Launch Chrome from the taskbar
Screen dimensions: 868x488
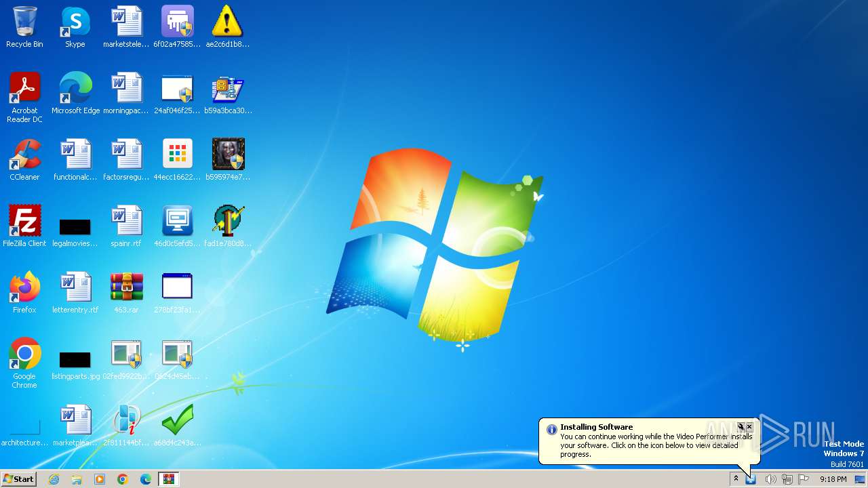tap(123, 479)
